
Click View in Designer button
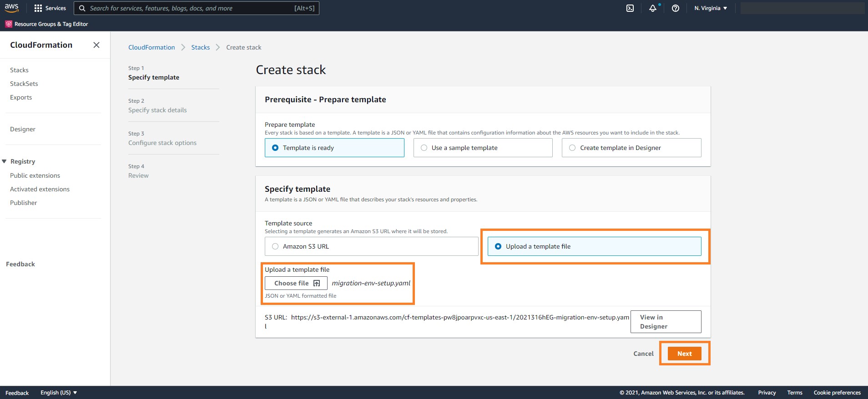coord(666,322)
